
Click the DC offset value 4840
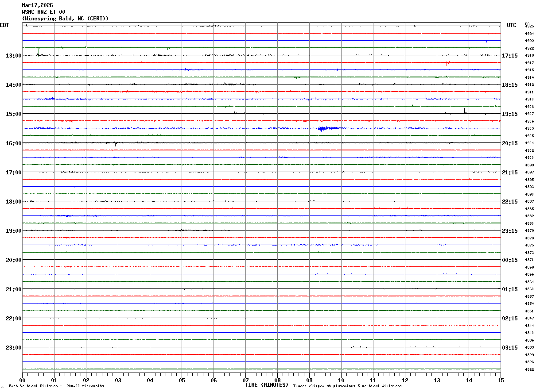point(529,333)
